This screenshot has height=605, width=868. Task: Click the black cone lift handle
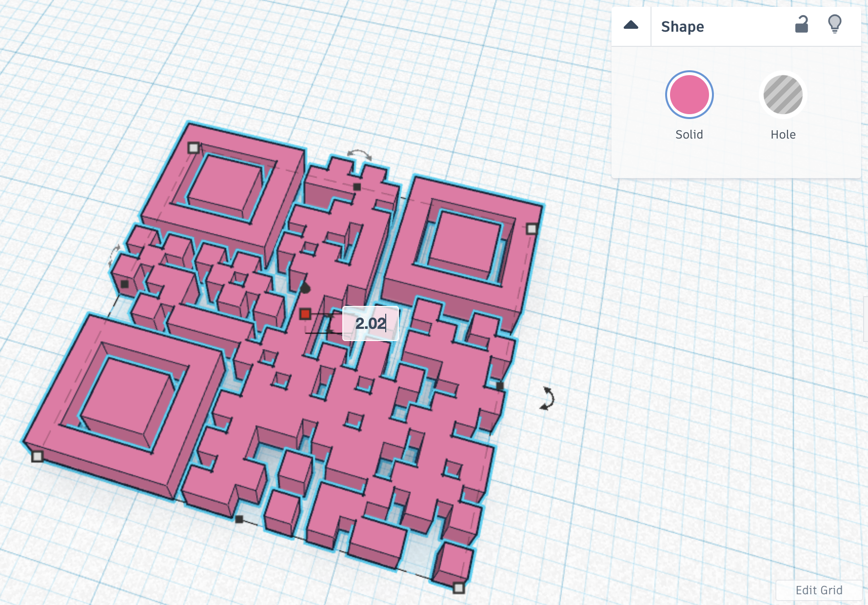[305, 288]
